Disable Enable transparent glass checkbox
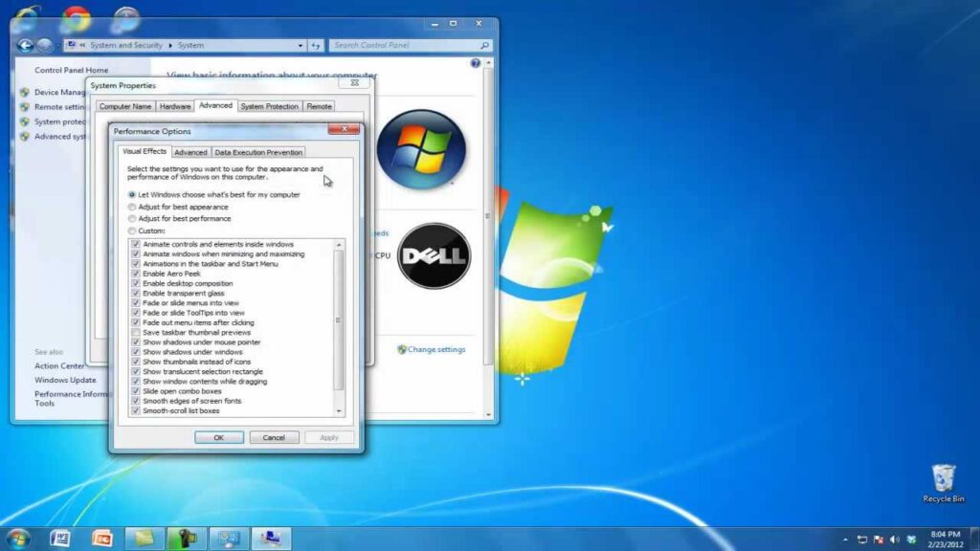Screen dimensions: 980x551 click(136, 293)
